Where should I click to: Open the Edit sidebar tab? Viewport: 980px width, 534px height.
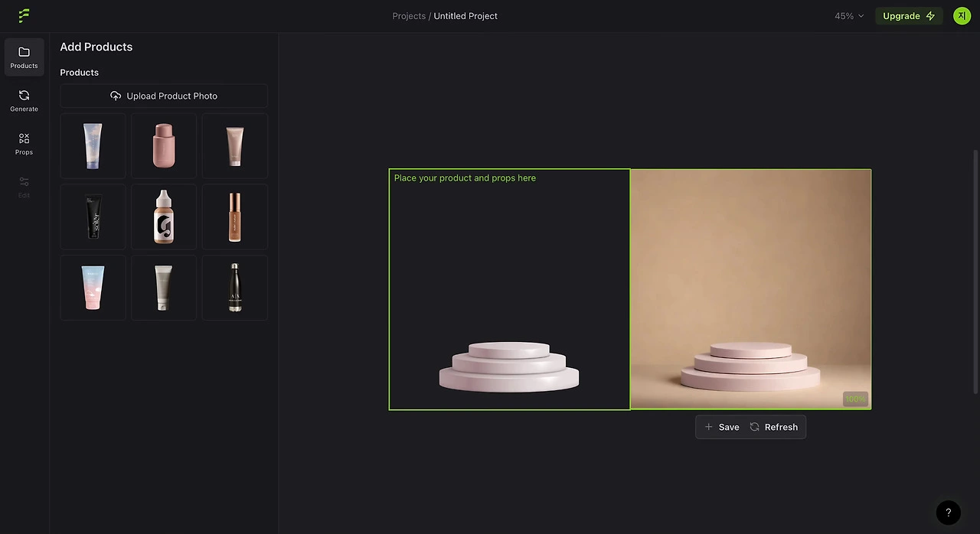click(24, 187)
